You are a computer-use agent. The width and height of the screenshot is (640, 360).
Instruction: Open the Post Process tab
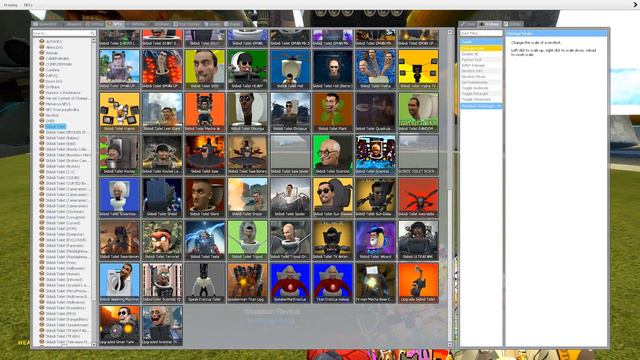187,24
